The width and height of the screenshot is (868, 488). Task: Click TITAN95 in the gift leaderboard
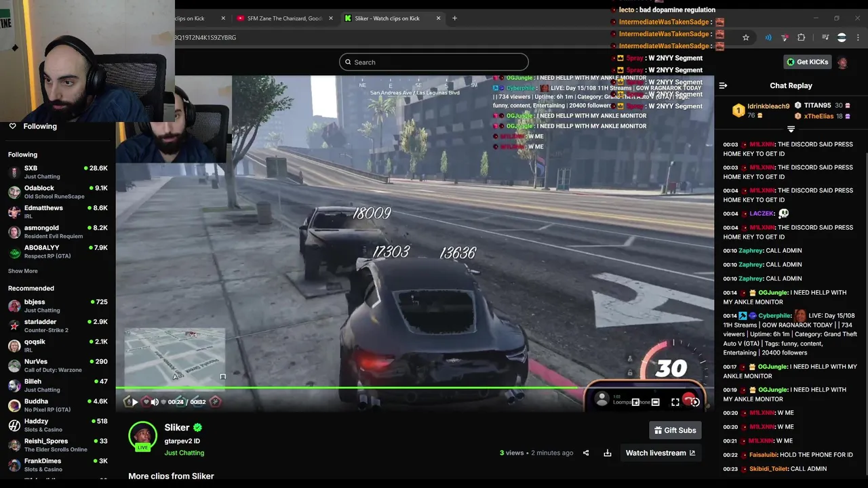[x=817, y=106]
